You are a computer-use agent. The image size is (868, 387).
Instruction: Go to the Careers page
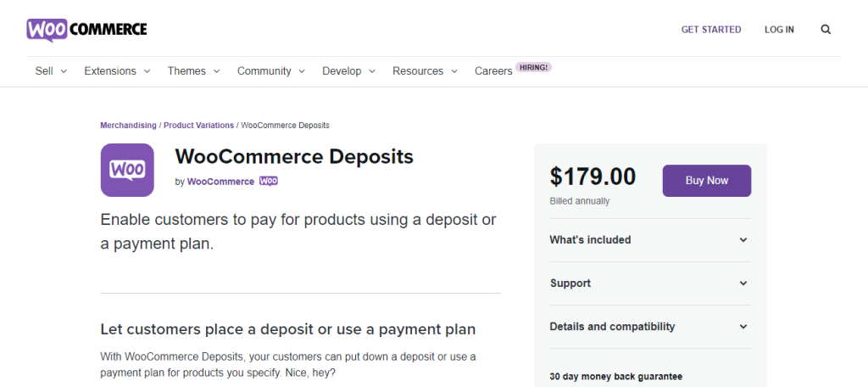(493, 71)
